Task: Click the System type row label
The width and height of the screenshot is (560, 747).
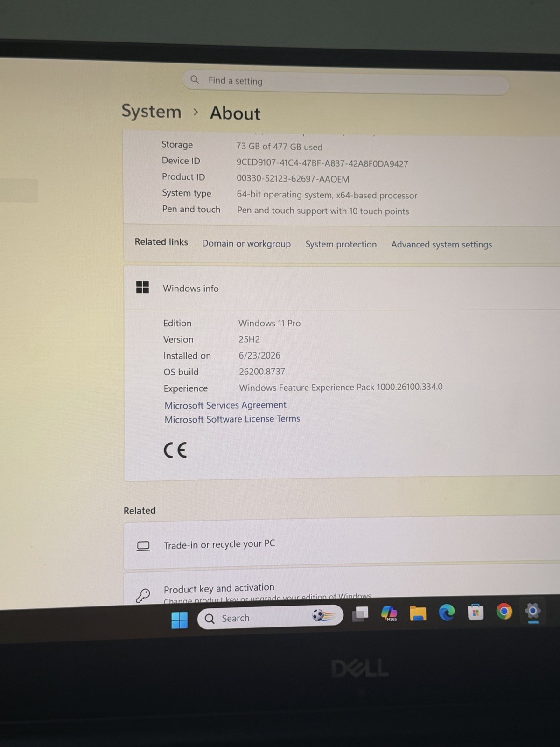Action: click(187, 193)
